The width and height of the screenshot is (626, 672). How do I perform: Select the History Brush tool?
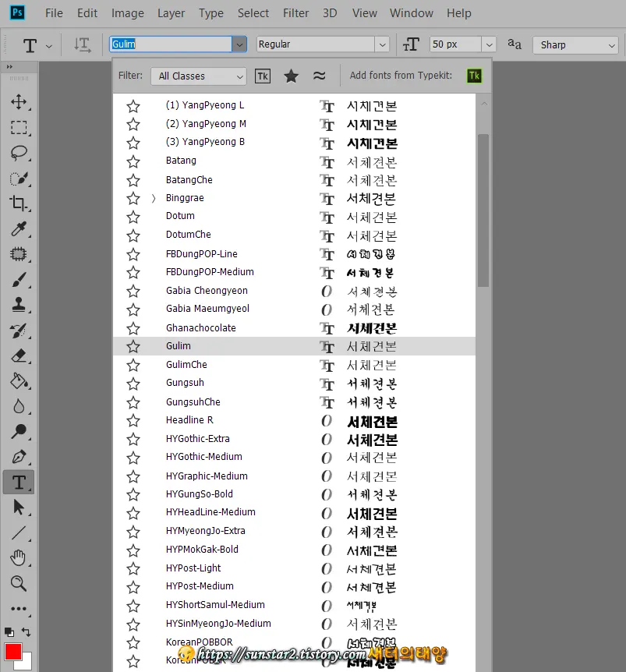(19, 331)
